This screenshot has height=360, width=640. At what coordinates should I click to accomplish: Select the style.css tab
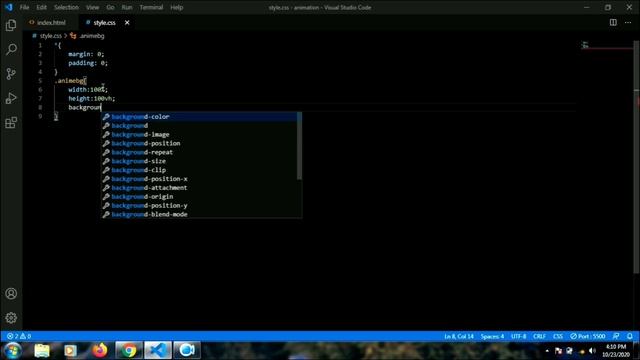(x=104, y=22)
